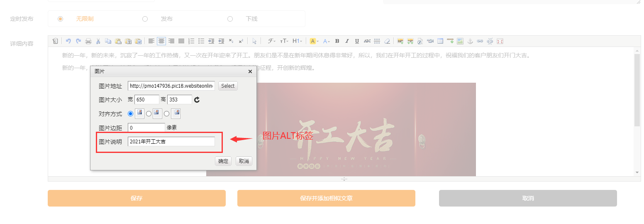Click the image width (宽) field
The height and width of the screenshot is (224, 644).
pos(147,99)
